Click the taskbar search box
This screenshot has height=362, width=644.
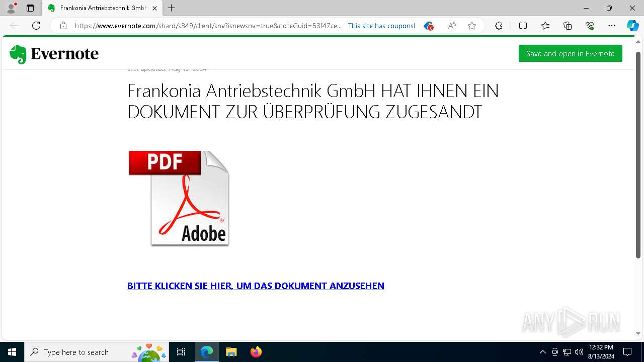pos(97,352)
